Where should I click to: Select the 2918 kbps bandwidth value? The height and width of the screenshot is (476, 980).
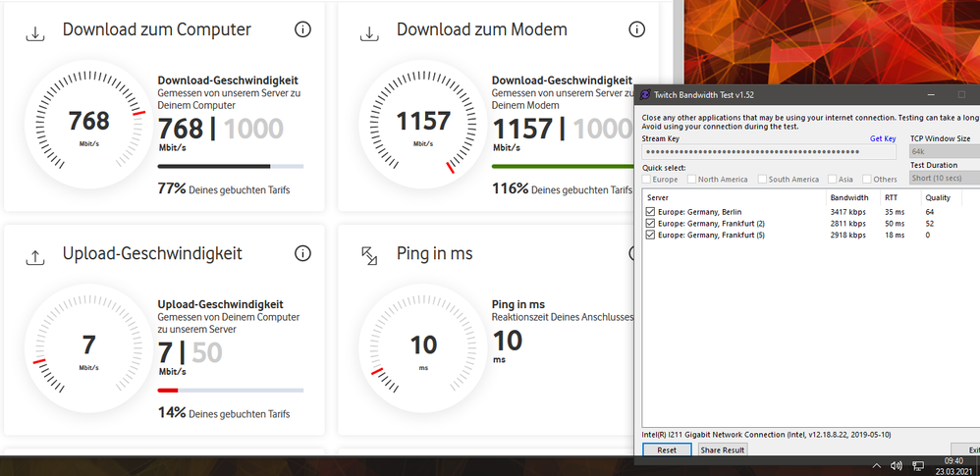click(x=848, y=235)
